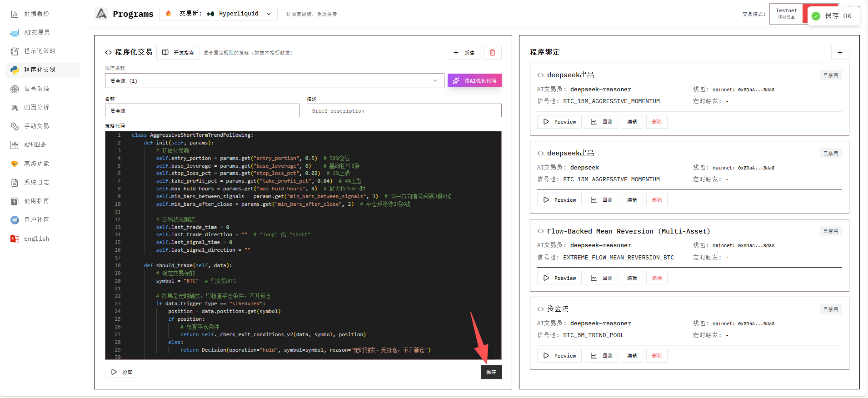
Task: Select the Testnet trading mode
Action: pos(786,14)
